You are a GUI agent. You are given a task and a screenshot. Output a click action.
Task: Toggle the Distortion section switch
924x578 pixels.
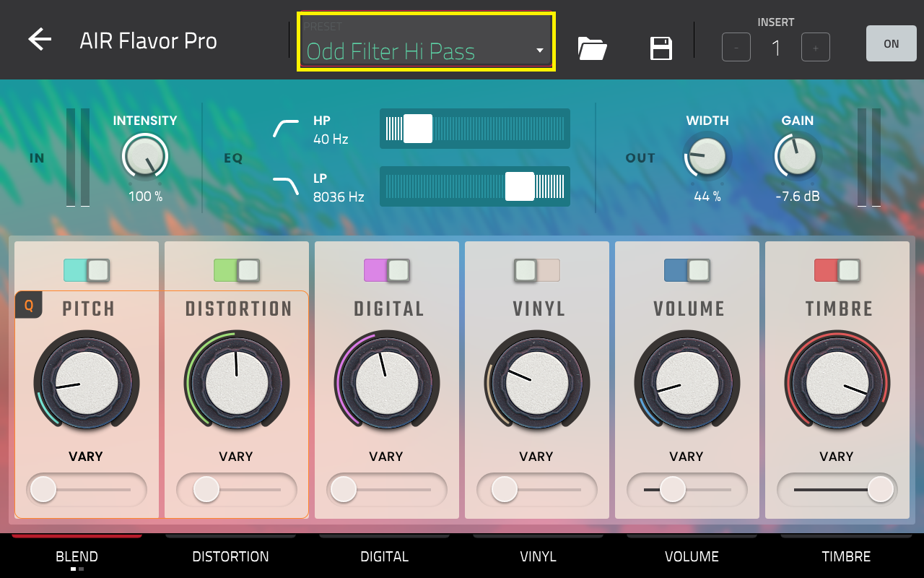[x=237, y=270]
